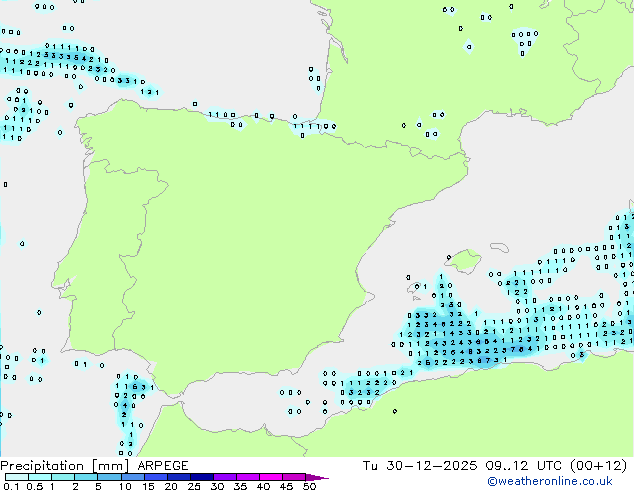Click the 45–50 mm magenta swatch
The height and width of the screenshot is (490, 634).
coord(294,477)
